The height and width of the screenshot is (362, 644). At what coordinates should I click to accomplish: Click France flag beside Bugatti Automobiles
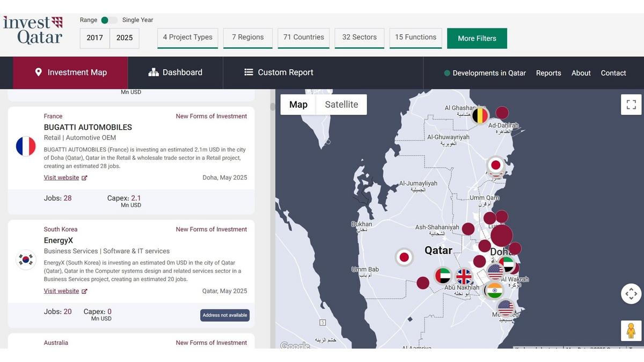26,146
